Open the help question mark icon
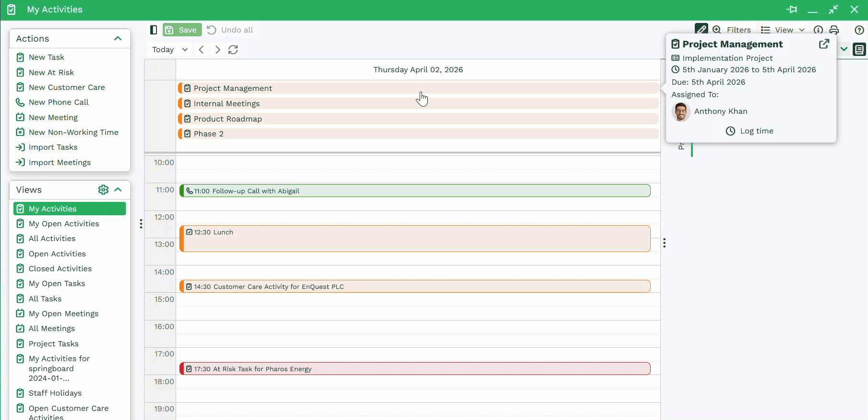This screenshot has height=420, width=868. coord(859,30)
